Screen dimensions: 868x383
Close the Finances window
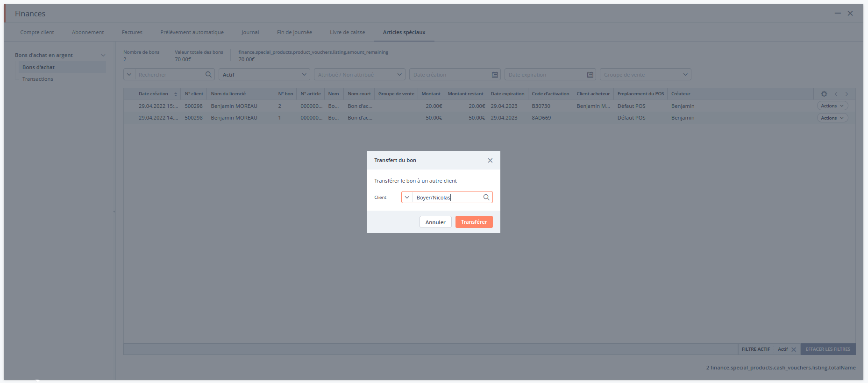coord(850,14)
